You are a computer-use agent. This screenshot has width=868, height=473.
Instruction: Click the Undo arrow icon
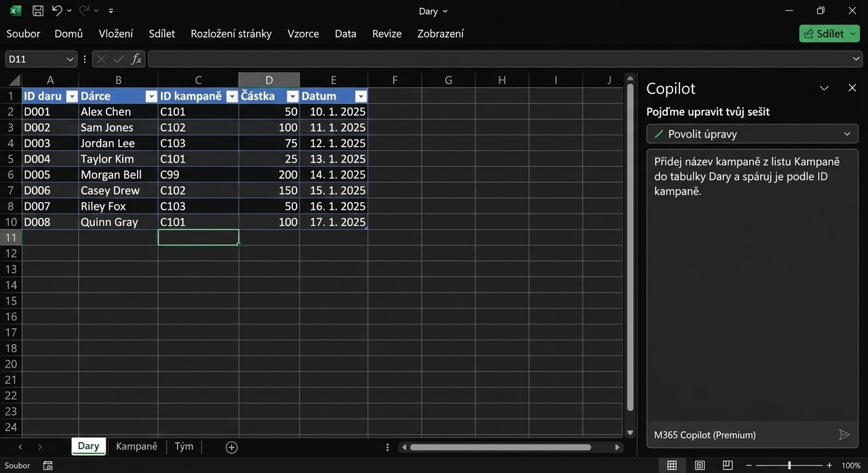click(x=57, y=10)
